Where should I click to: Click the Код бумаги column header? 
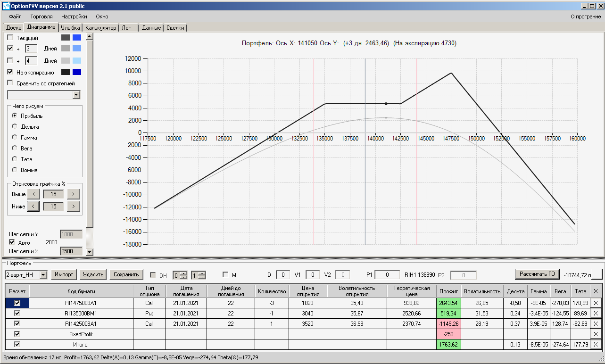click(81, 291)
